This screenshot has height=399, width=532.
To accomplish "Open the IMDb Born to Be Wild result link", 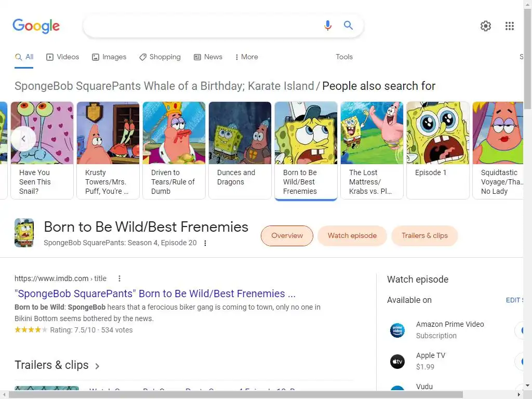I will [x=155, y=294].
